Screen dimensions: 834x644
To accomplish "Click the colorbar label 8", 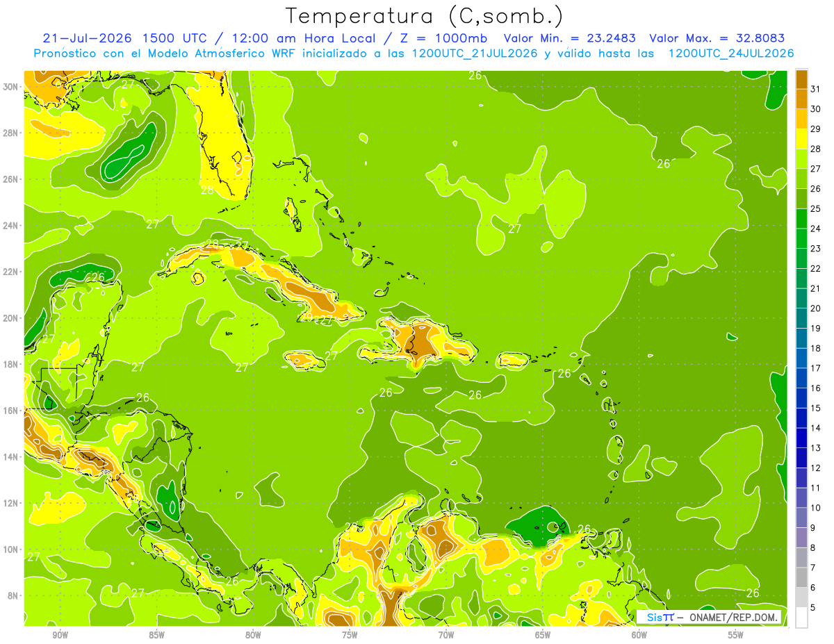I will coord(813,547).
